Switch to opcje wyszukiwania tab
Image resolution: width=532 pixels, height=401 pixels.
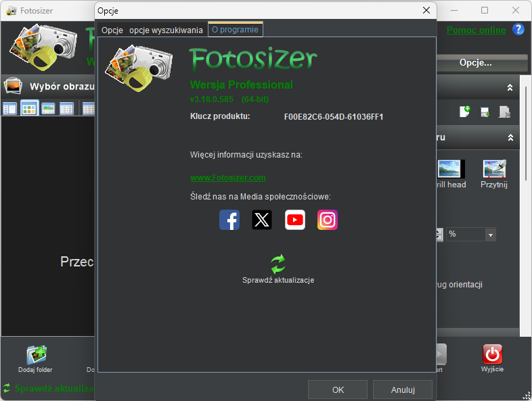tap(166, 30)
